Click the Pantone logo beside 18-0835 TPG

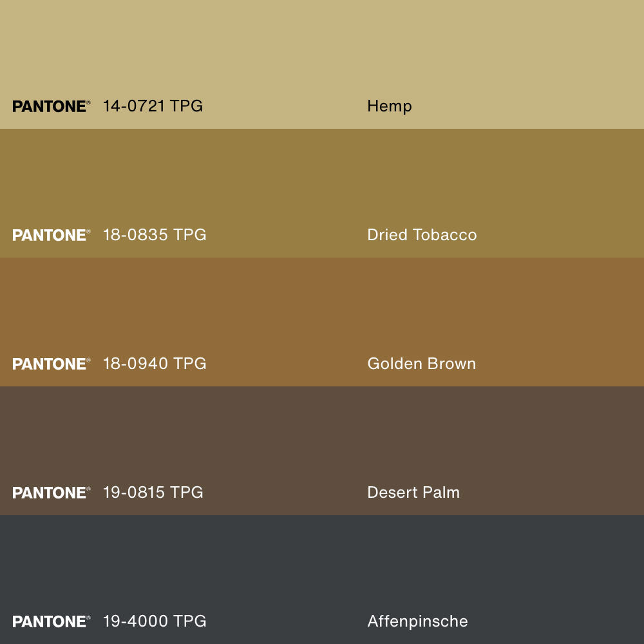(51, 235)
